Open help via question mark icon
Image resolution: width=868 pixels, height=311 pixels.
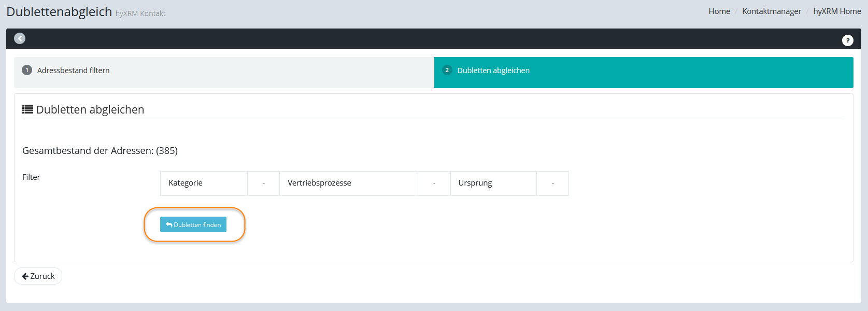[847, 40]
